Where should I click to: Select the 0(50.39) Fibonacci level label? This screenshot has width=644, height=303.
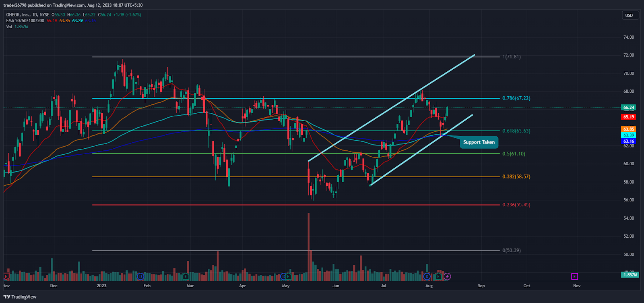[512, 251]
